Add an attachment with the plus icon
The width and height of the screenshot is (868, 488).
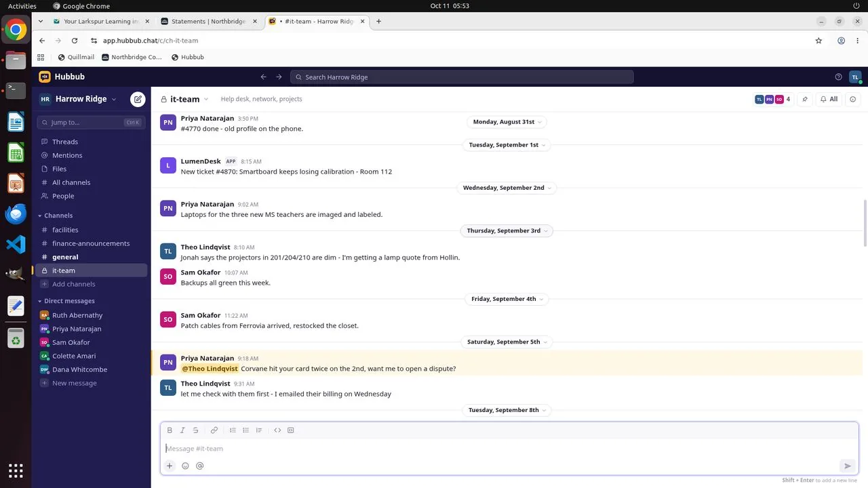point(170,466)
